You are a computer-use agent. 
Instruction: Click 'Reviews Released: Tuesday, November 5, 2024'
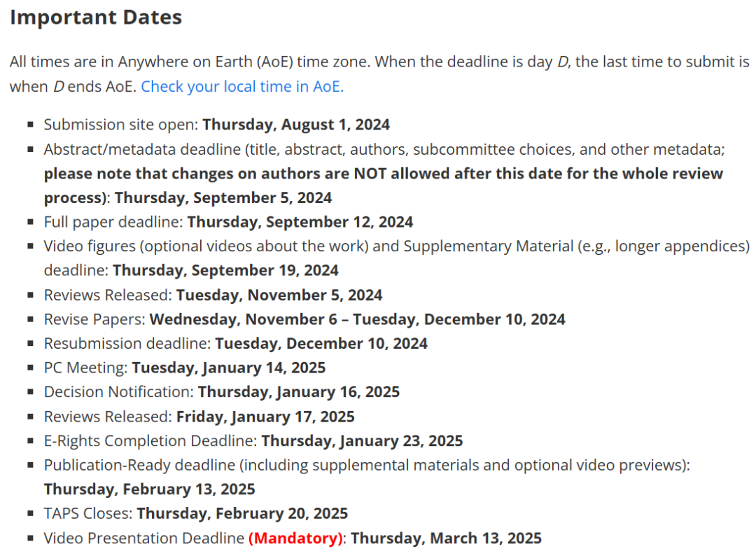pos(213,295)
